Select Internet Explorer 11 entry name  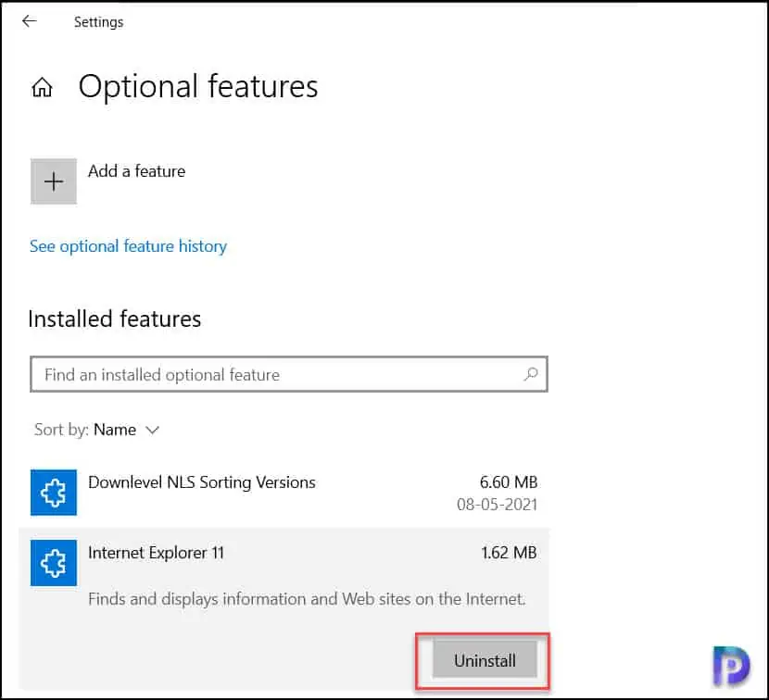[x=156, y=553]
